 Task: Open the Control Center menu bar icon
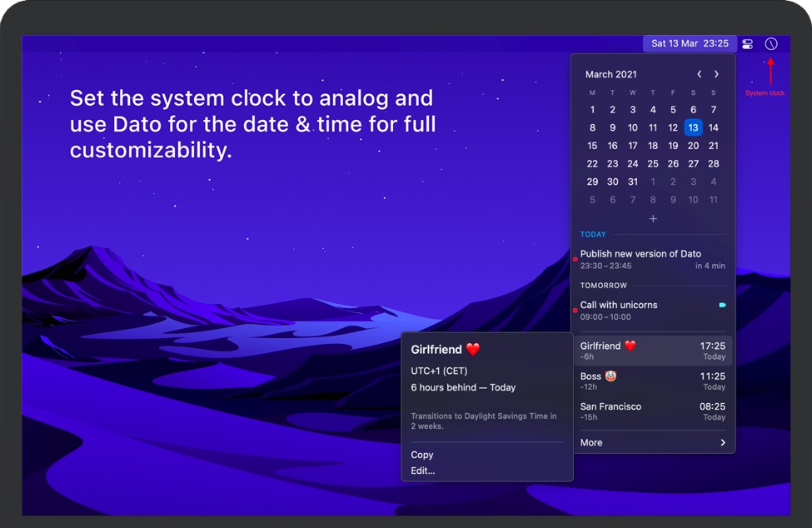tap(747, 44)
